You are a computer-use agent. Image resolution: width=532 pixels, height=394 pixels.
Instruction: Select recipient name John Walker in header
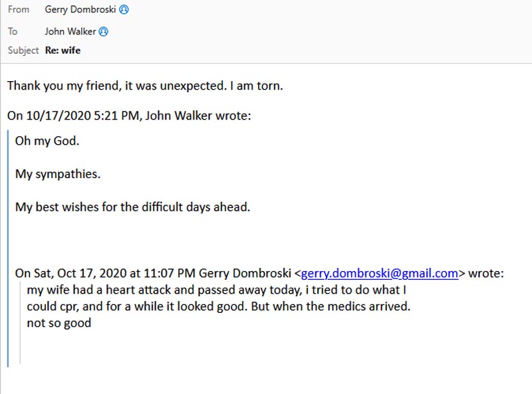[70, 31]
